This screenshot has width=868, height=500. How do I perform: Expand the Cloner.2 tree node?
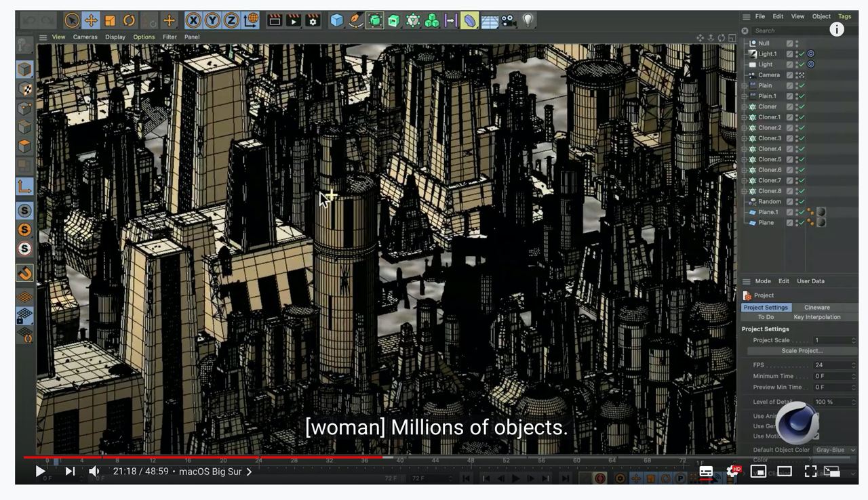coord(744,128)
